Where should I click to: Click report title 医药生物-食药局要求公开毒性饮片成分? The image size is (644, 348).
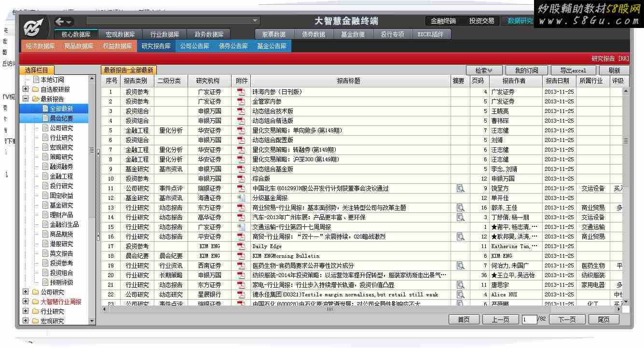click(303, 265)
